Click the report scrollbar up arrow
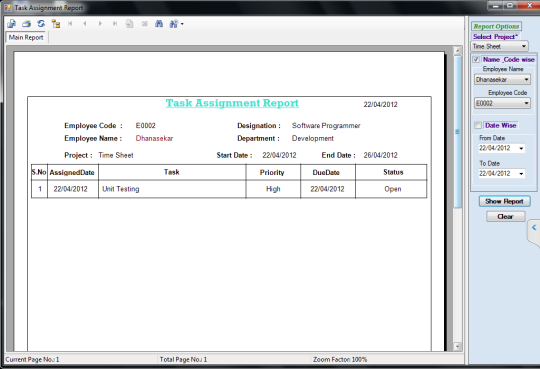 pyautogui.click(x=457, y=51)
